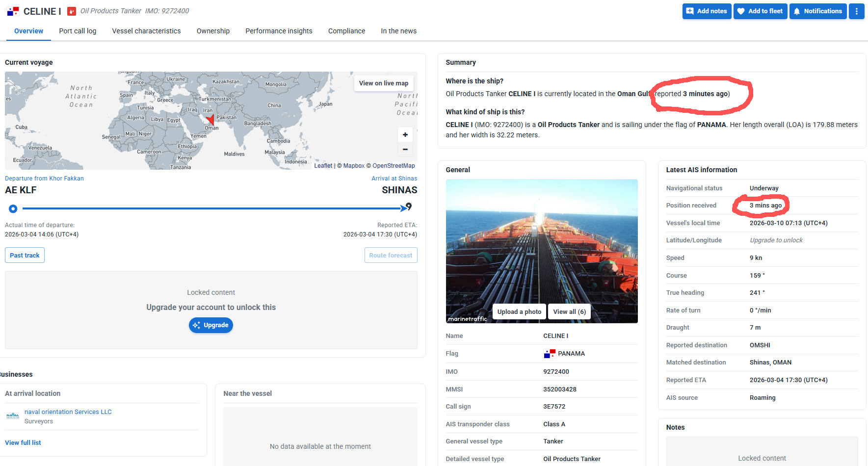Image resolution: width=868 pixels, height=466 pixels.
Task: Click the red oil tanker type icon
Action: [72, 11]
